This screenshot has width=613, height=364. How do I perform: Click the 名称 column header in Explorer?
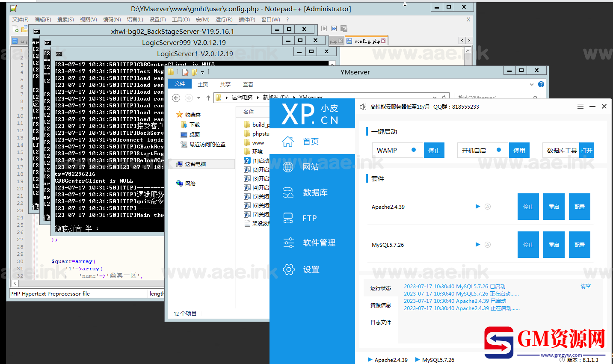[x=249, y=112]
